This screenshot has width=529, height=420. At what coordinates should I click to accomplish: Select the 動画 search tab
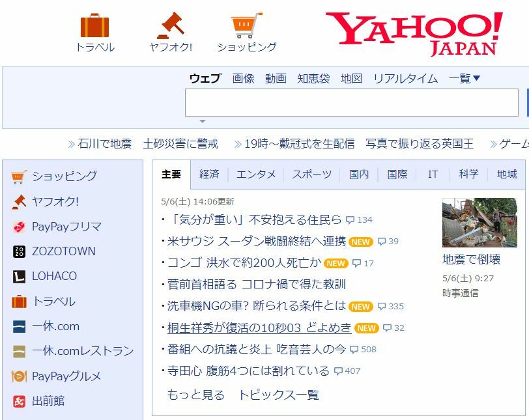276,79
